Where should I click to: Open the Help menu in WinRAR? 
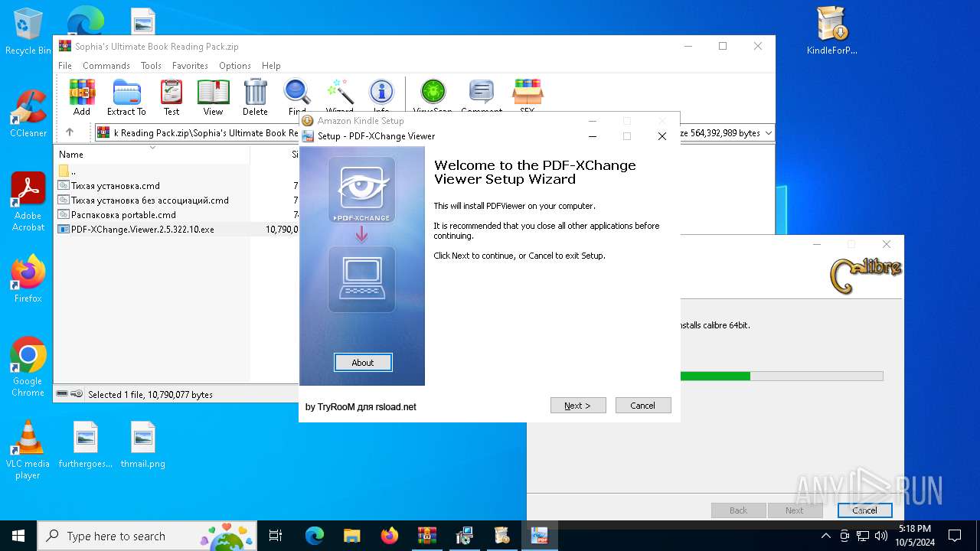[271, 66]
